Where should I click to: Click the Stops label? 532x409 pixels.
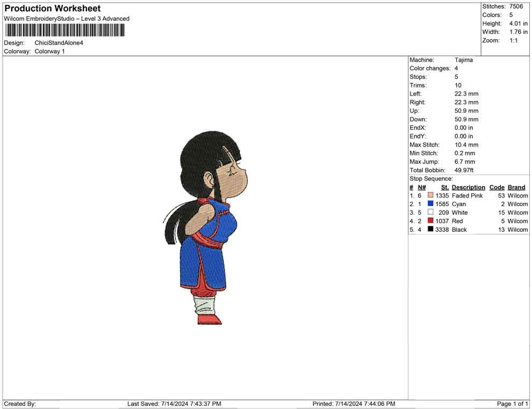tap(418, 77)
